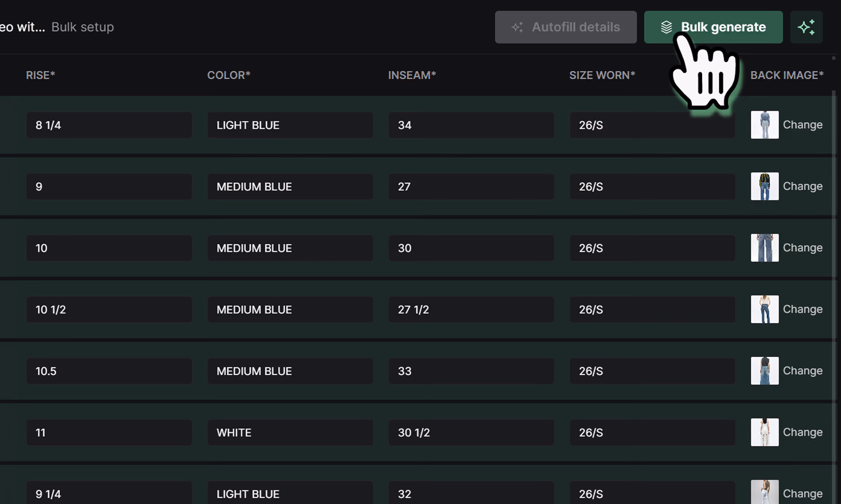Click the RISE* column header

[x=41, y=75]
